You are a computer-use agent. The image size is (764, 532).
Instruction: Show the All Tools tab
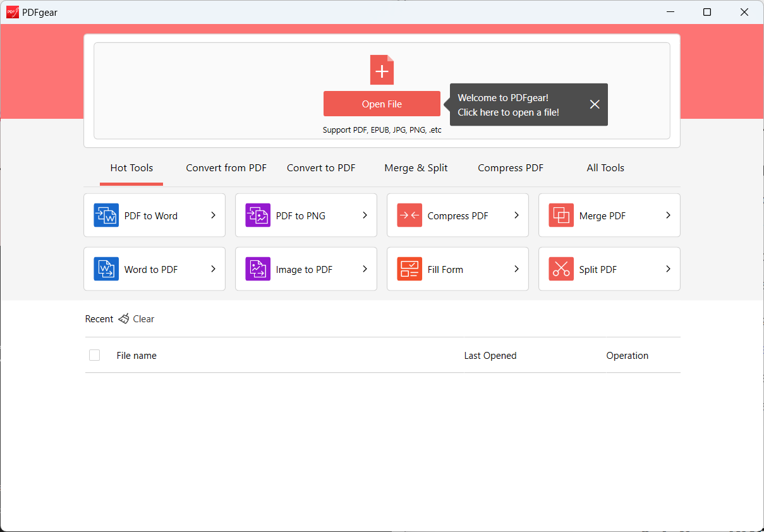coord(605,168)
